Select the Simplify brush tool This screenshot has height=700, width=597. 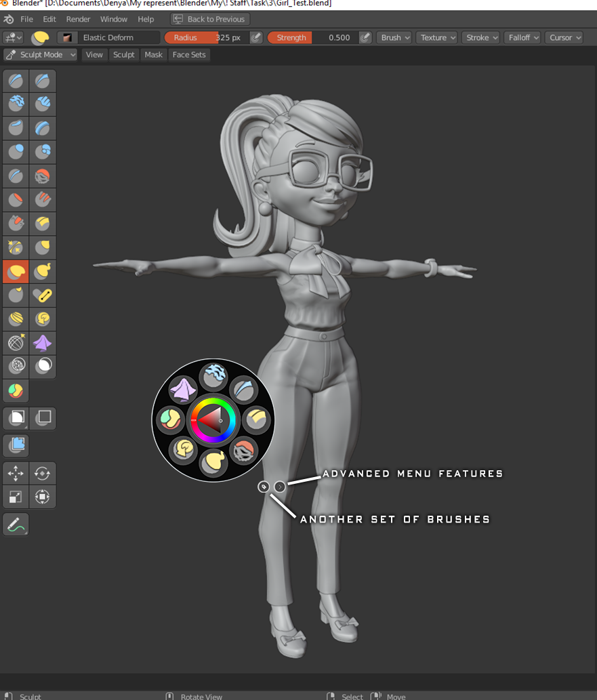16,367
